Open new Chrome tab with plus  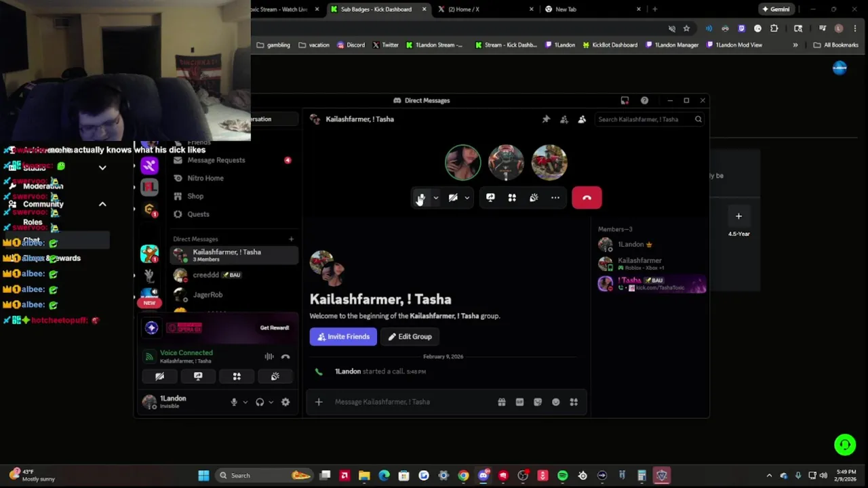tap(654, 9)
